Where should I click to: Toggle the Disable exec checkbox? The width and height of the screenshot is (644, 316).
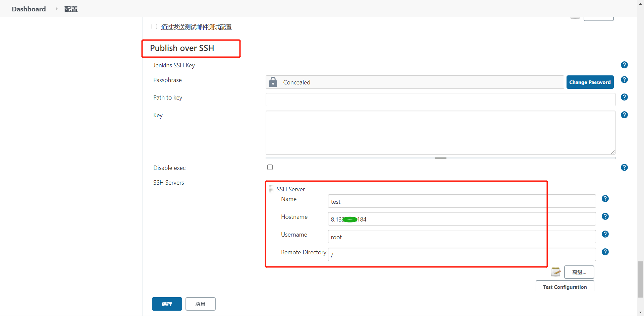(270, 167)
